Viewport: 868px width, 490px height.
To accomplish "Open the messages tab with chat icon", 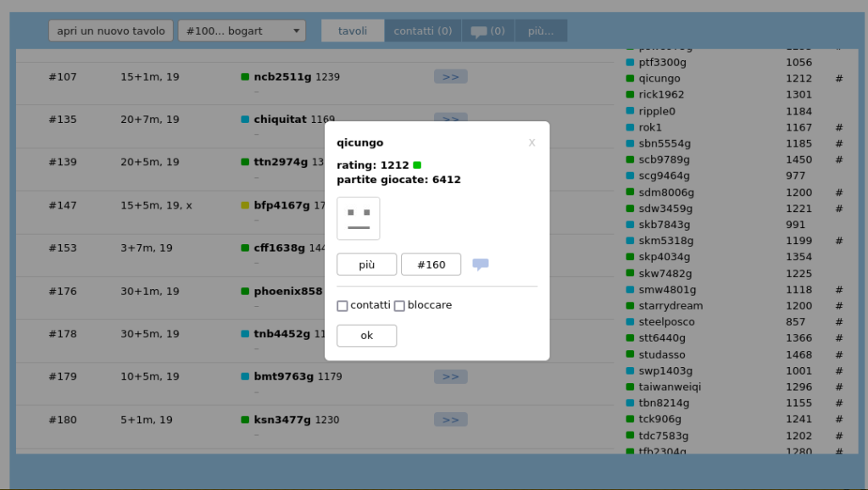I will coord(487,31).
